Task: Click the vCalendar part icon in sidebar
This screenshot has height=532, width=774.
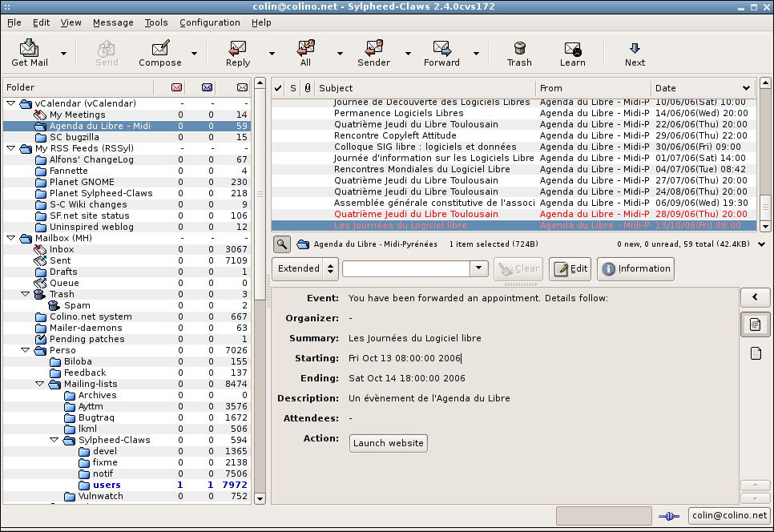Action: coord(756,324)
